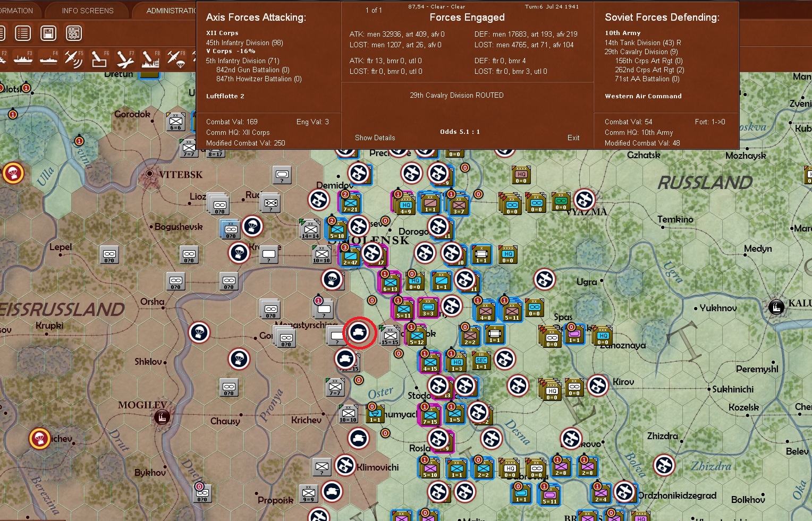Click 14th Tank Division (43) R entry

(x=642, y=42)
